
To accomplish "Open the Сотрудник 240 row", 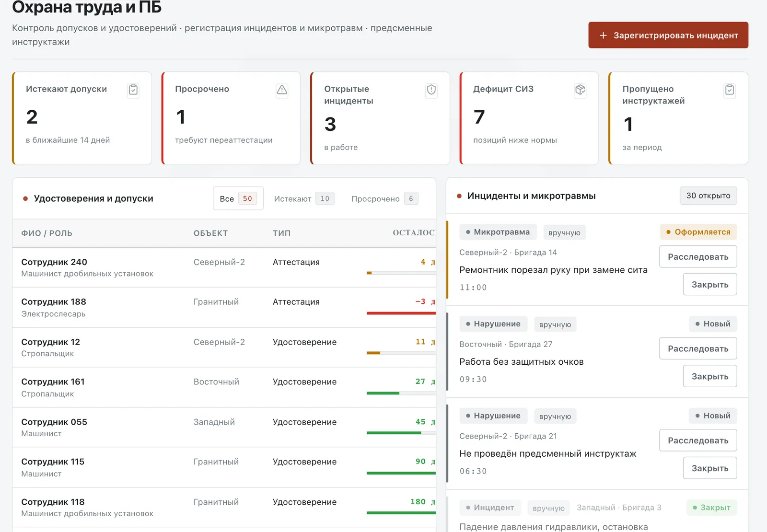I will pos(224,267).
